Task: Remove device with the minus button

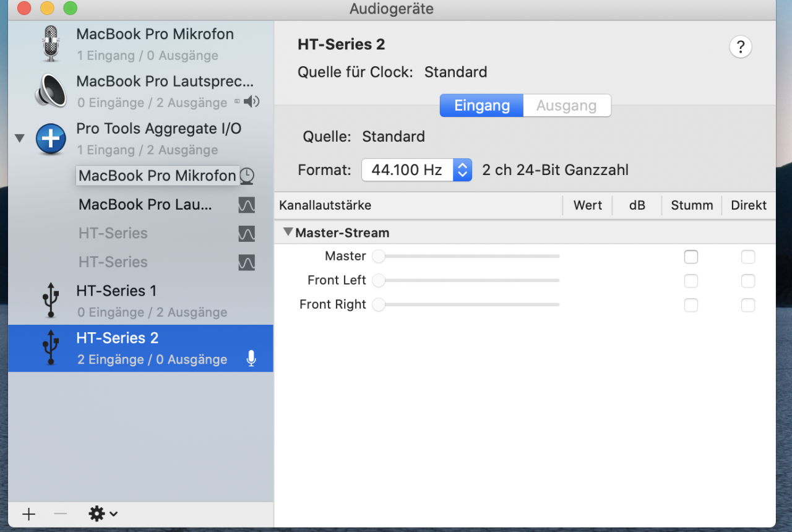Action: pyautogui.click(x=60, y=514)
